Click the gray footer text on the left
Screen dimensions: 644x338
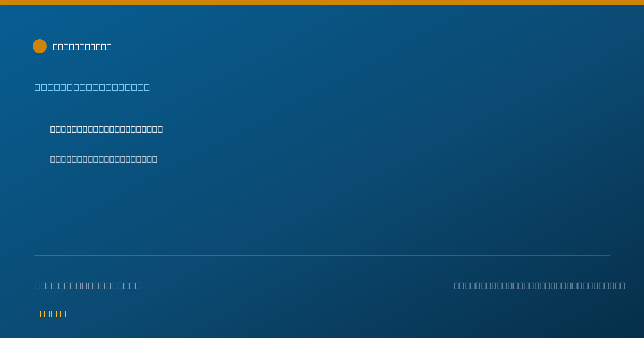coord(87,285)
